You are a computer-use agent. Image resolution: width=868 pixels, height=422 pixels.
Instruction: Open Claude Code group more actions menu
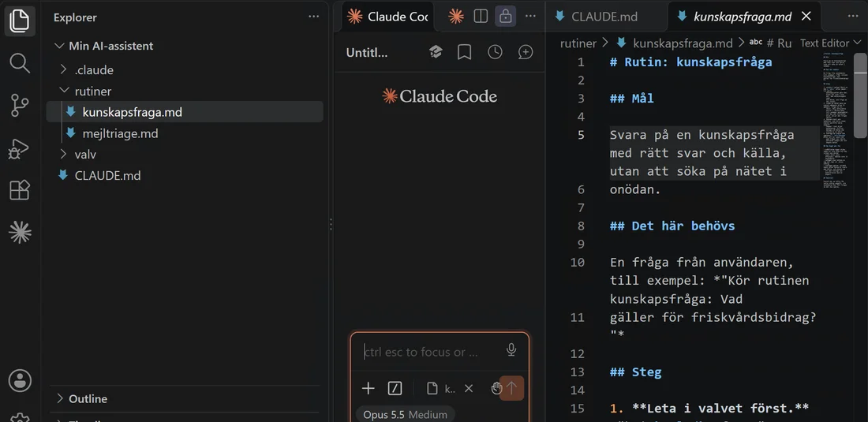click(x=530, y=17)
